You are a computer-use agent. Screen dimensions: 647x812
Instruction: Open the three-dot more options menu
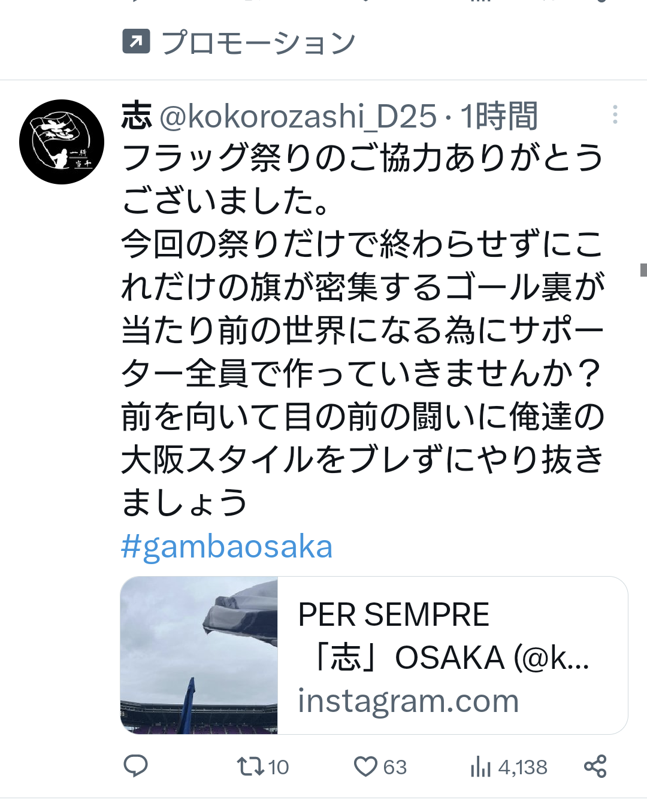point(615,114)
